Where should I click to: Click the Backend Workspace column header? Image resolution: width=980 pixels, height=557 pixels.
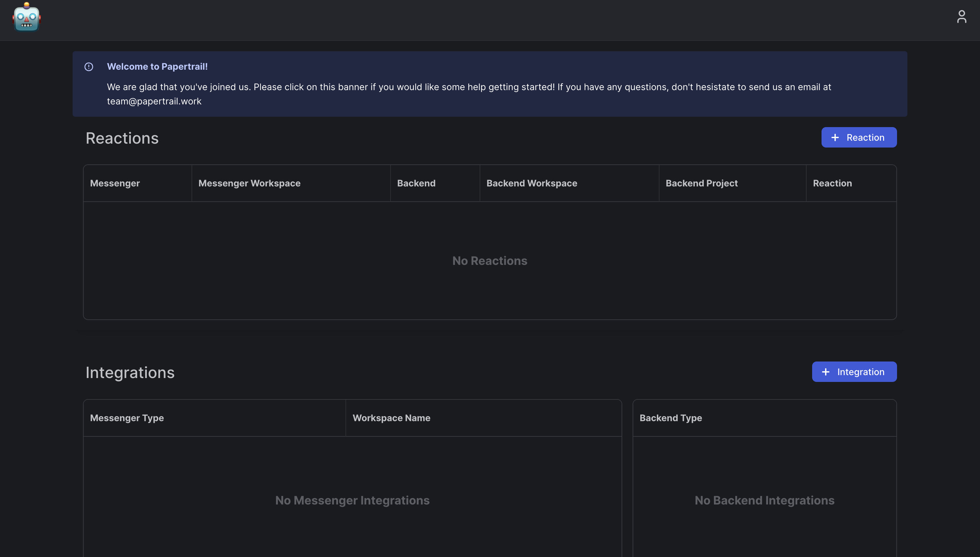(x=531, y=183)
